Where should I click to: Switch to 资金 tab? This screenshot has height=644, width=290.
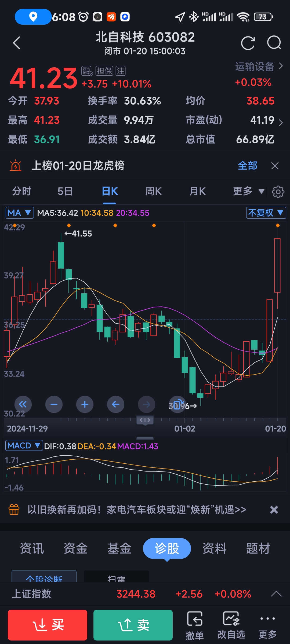[x=76, y=548]
